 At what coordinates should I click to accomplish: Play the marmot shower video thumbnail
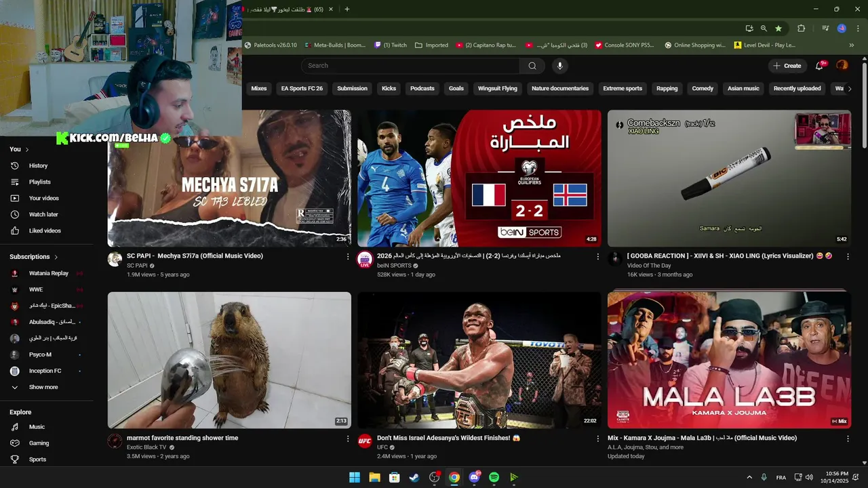point(229,360)
